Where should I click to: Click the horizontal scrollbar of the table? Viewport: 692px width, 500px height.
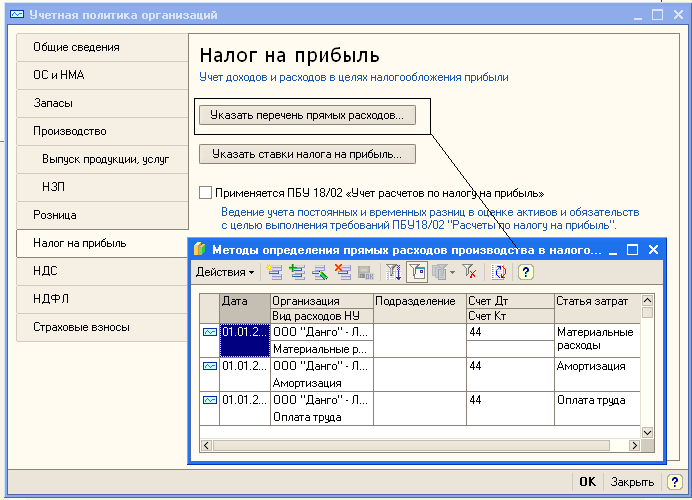[420, 445]
